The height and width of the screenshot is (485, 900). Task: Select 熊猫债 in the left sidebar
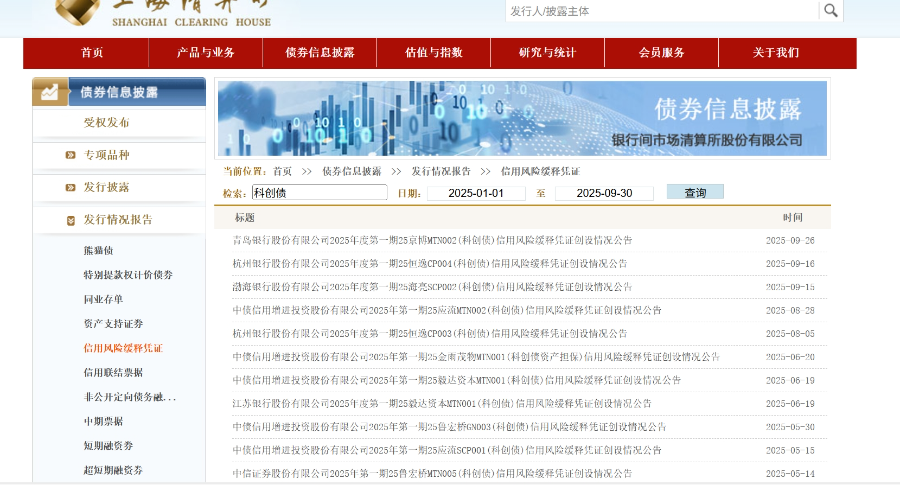(98, 250)
